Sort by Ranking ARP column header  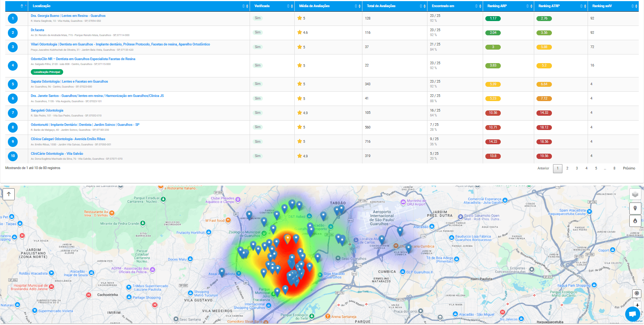pos(497,6)
